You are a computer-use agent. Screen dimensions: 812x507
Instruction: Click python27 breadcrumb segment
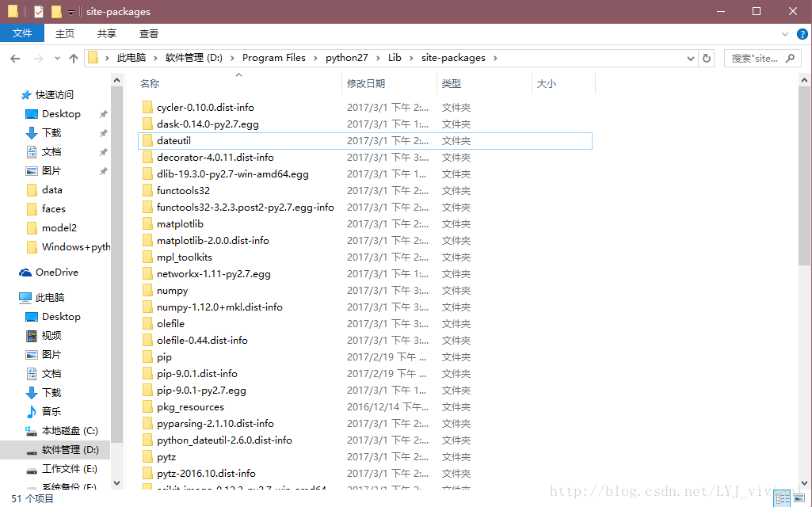click(346, 58)
